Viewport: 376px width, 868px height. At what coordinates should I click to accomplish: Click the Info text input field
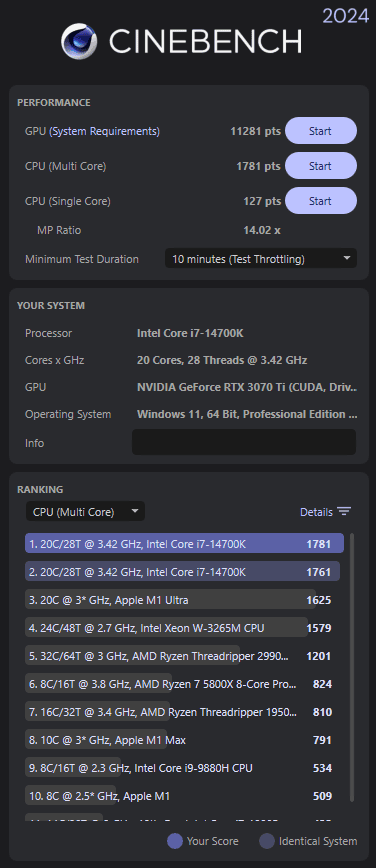pos(244,442)
